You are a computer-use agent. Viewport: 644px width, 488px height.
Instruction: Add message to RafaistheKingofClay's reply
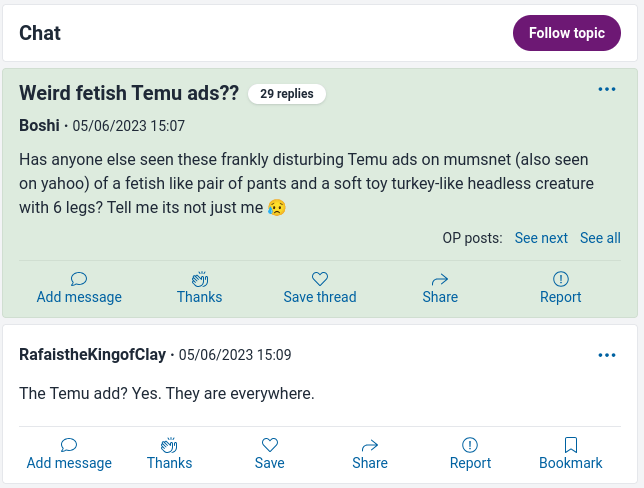click(x=69, y=445)
